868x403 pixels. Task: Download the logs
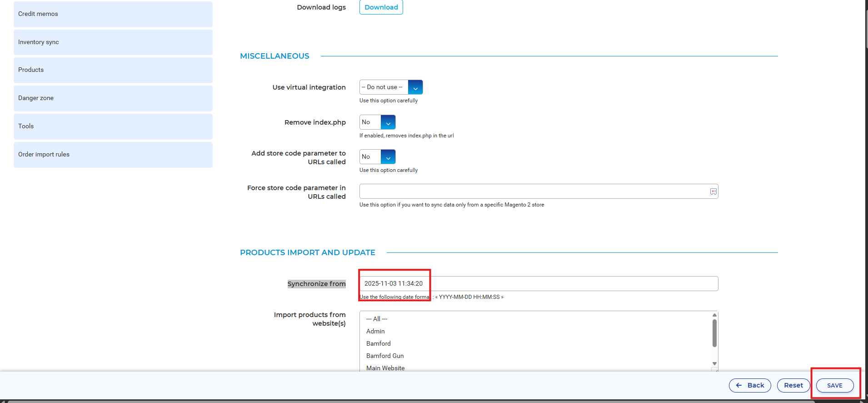coord(381,7)
